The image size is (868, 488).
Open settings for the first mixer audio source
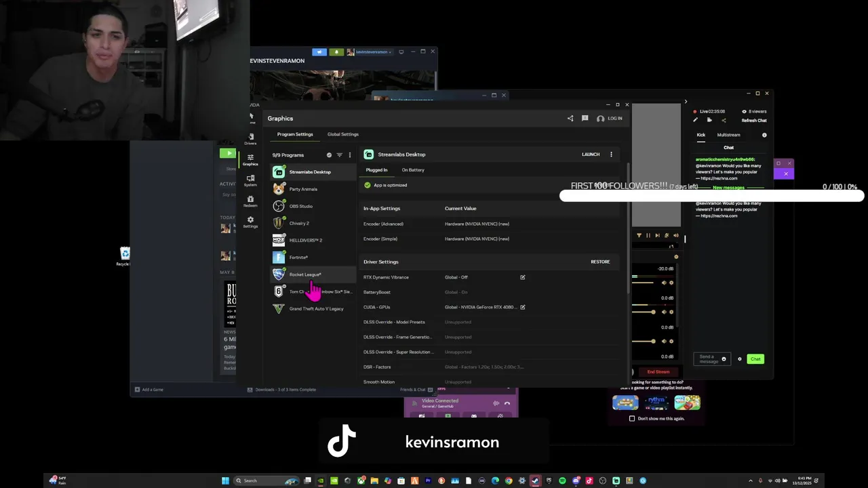pyautogui.click(x=671, y=283)
